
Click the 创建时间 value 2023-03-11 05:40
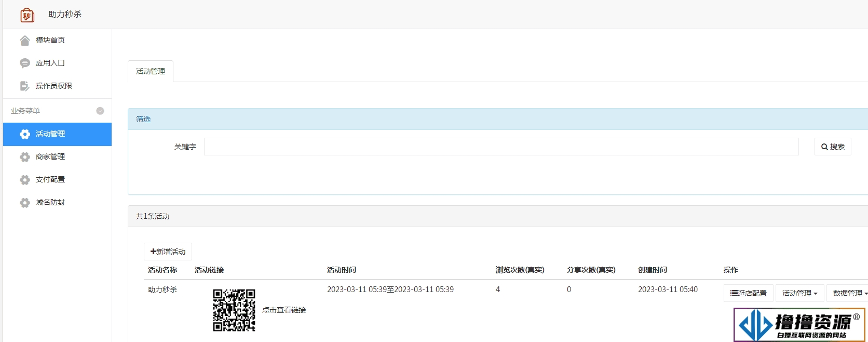pyautogui.click(x=668, y=290)
